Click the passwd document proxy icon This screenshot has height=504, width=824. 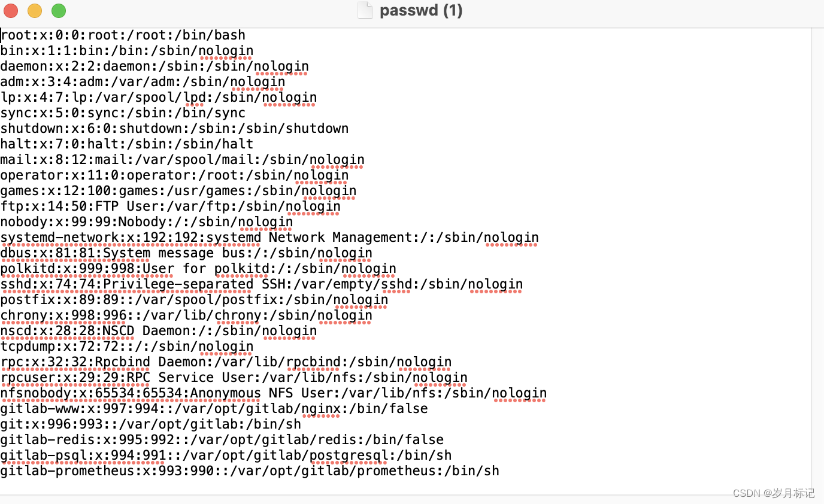click(365, 10)
